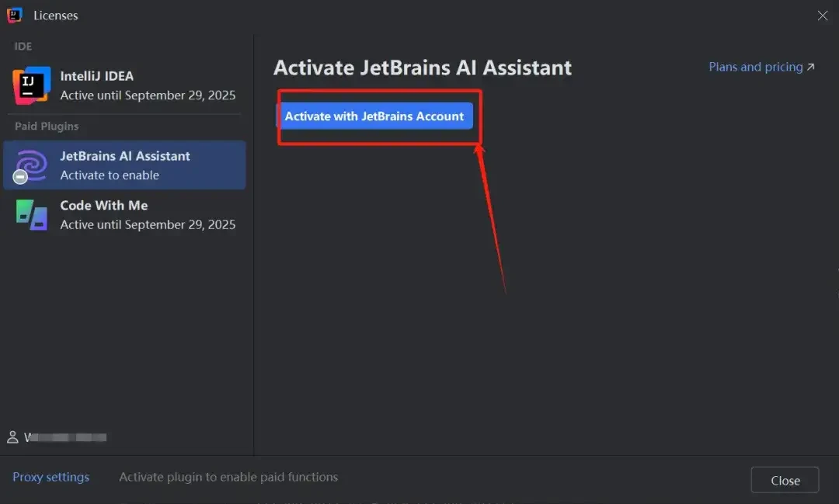Viewport: 839px width, 504px height.
Task: Click the Code With Me plugin icon
Action: pyautogui.click(x=32, y=214)
